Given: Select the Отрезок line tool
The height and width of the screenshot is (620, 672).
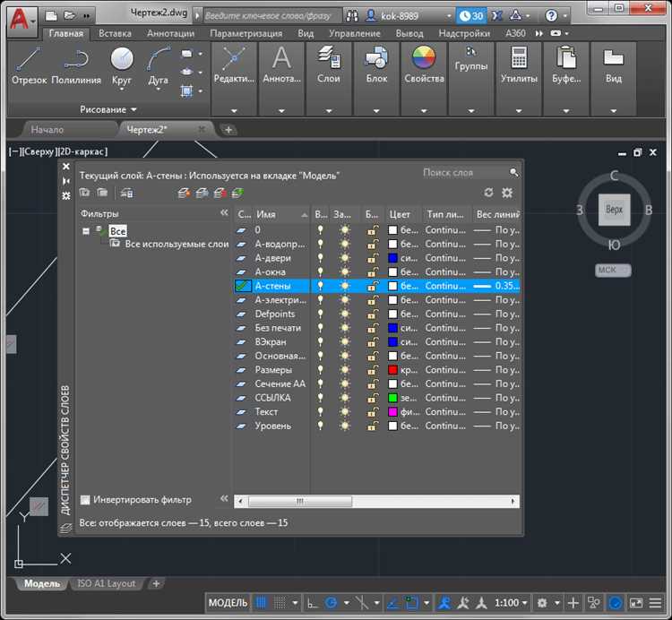Looking at the screenshot, I should (x=29, y=65).
